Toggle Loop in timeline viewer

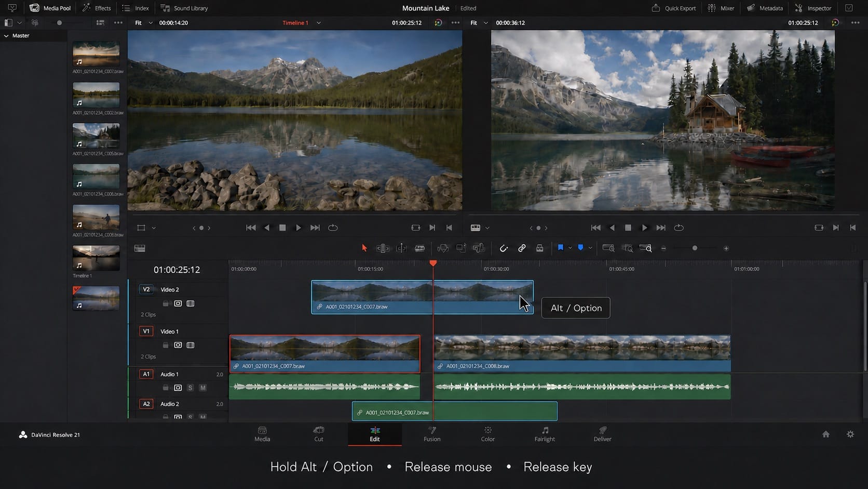679,228
